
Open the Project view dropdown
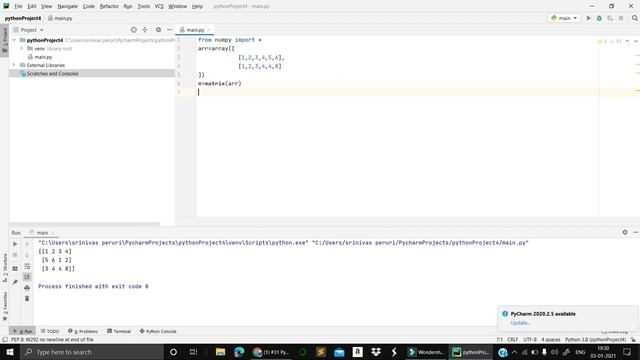[29, 30]
